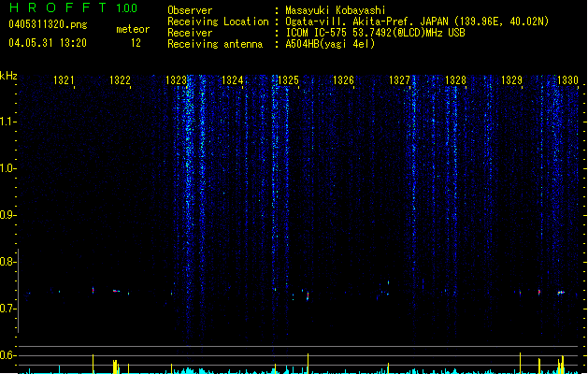The image size is (588, 374).
Task: Click the Receiving antenna label
Action: click(215, 44)
